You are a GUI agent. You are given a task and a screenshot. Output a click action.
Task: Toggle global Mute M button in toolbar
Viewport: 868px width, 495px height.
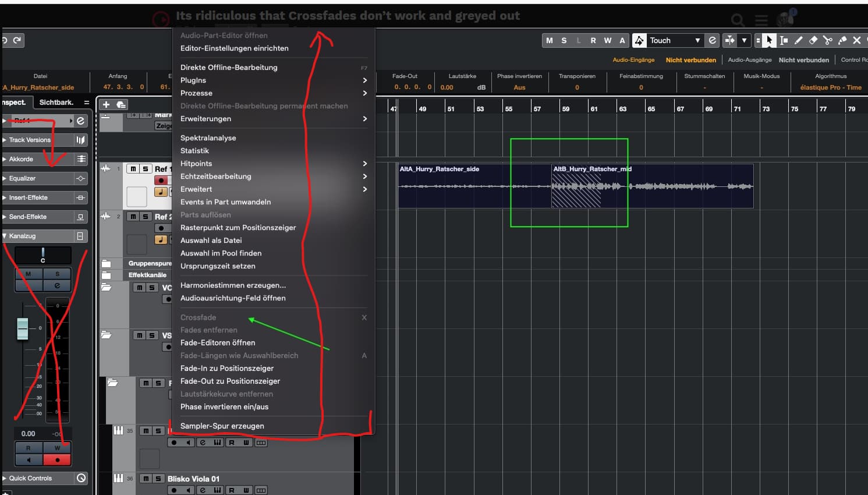coord(549,40)
